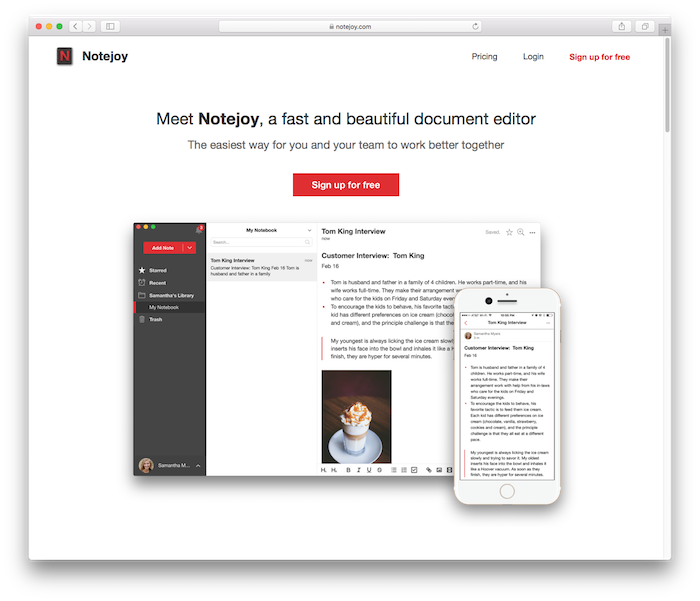Click the Trash icon in the sidebar

coord(142,319)
